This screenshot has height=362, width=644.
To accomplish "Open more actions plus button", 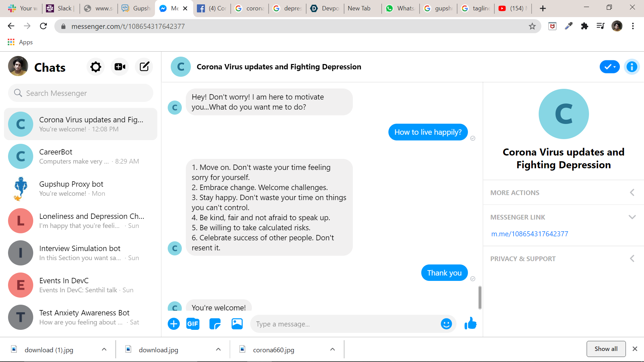I will tap(173, 324).
